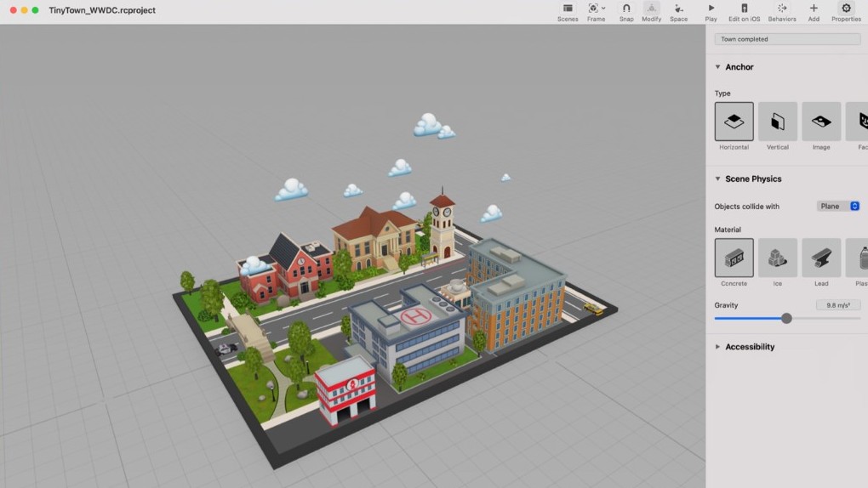Screen dimensions: 868x488
Task: Open the Scenes panel
Action: (x=568, y=9)
